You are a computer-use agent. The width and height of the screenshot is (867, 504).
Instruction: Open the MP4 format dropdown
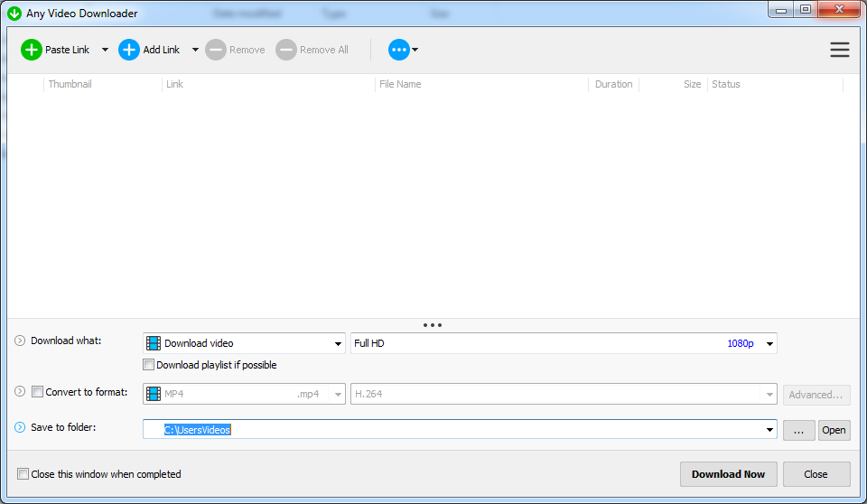(244, 394)
